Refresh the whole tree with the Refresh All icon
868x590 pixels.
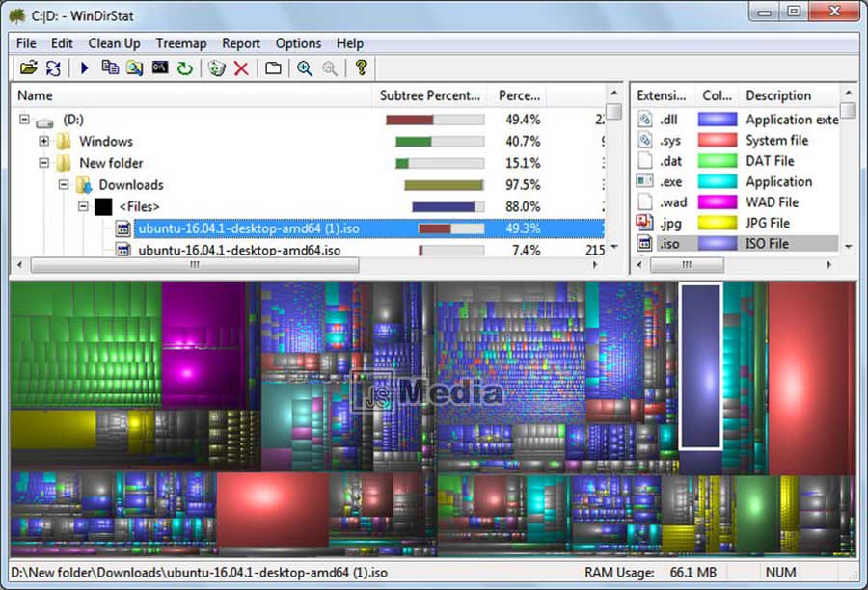tap(54, 68)
